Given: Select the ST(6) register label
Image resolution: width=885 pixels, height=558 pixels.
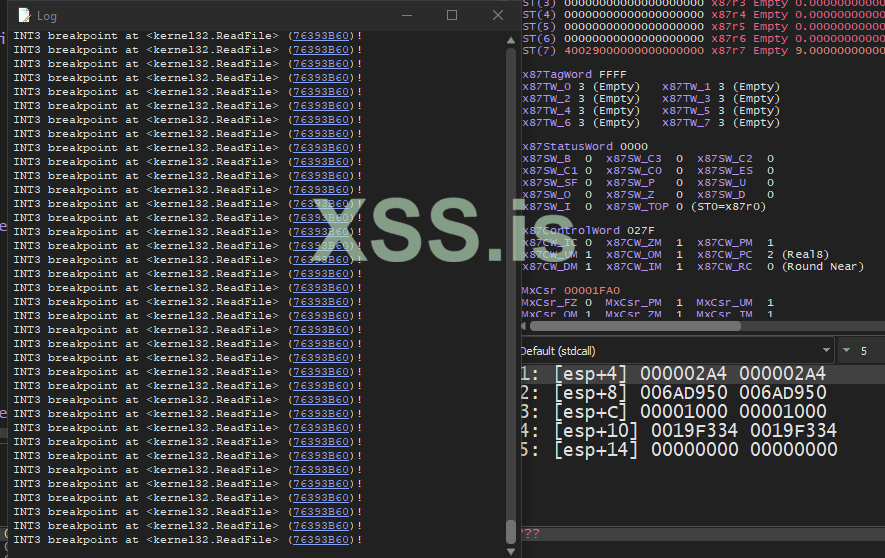Looking at the screenshot, I should click(539, 38).
